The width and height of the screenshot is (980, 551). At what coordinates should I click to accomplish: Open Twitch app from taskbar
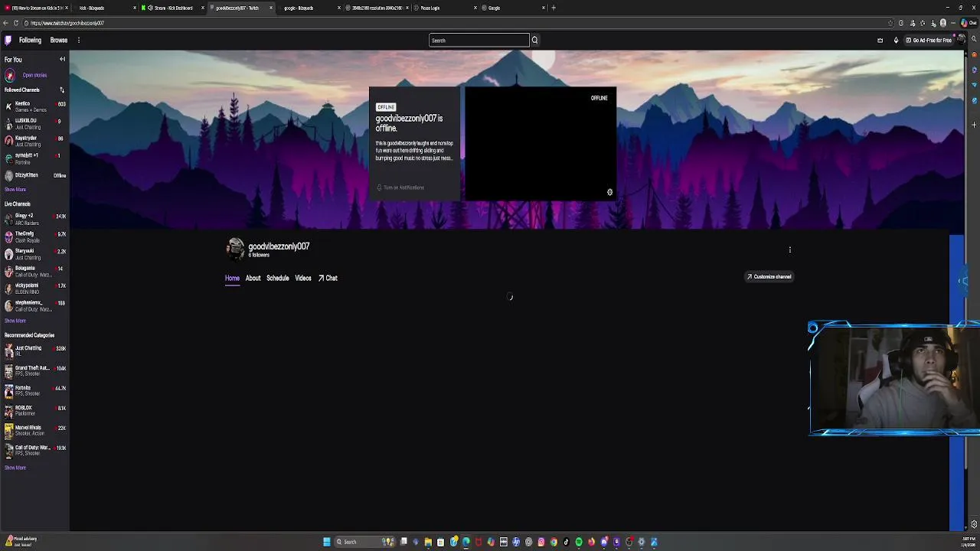pos(616,542)
